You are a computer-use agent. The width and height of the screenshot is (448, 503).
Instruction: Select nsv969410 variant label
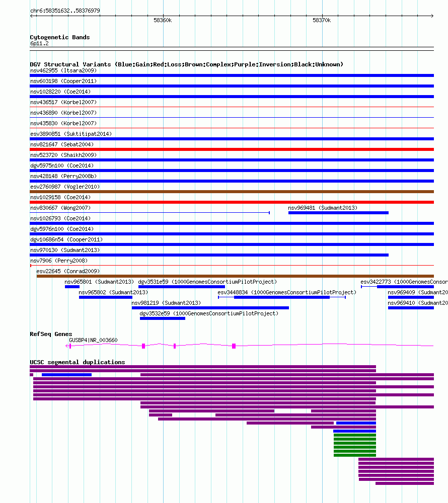(417, 303)
